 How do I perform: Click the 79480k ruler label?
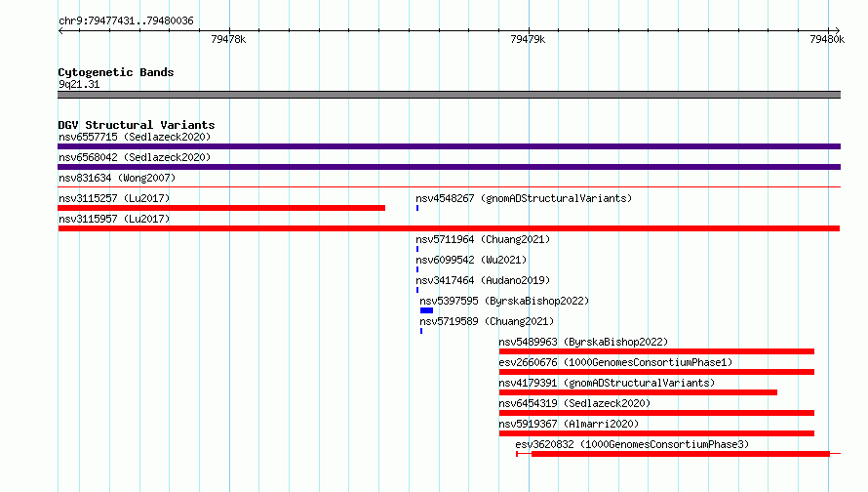(827, 39)
